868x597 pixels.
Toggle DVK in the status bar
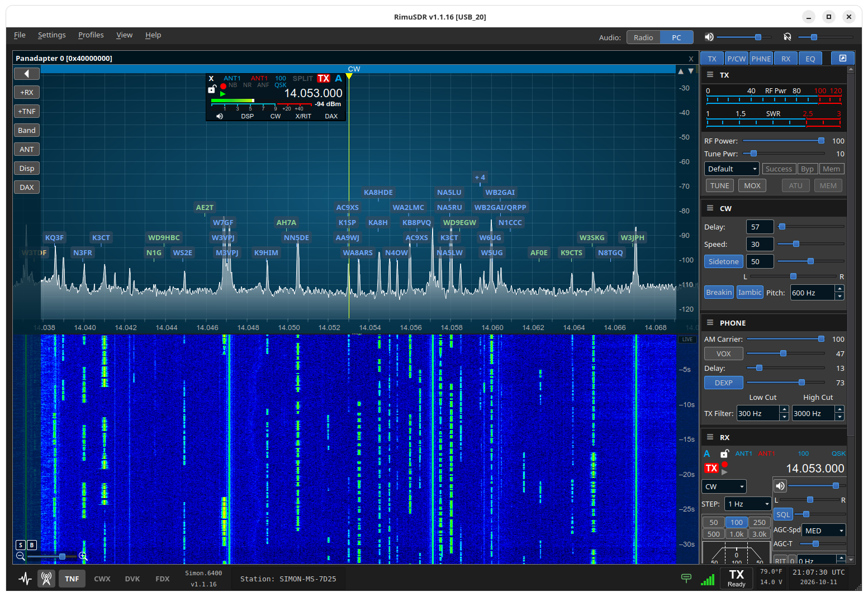[x=132, y=579]
